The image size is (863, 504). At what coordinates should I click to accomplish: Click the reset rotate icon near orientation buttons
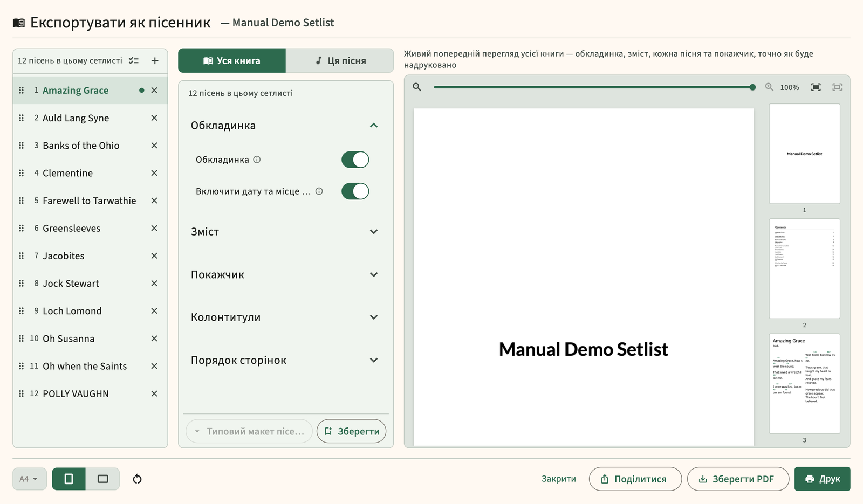pos(137,479)
